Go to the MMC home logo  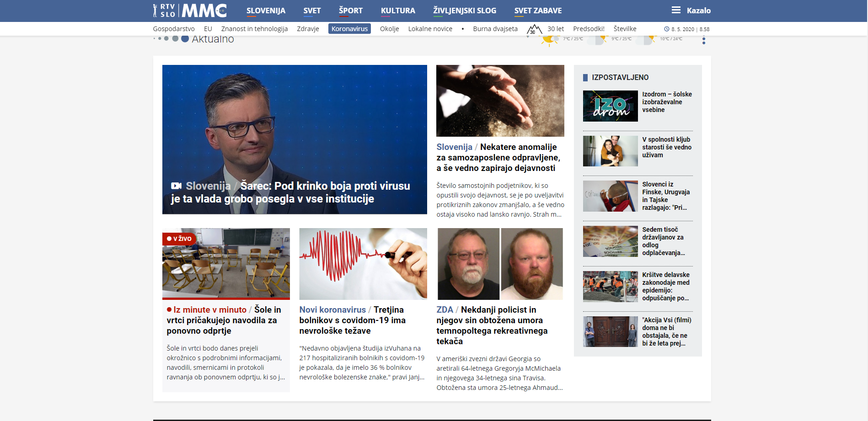point(204,10)
